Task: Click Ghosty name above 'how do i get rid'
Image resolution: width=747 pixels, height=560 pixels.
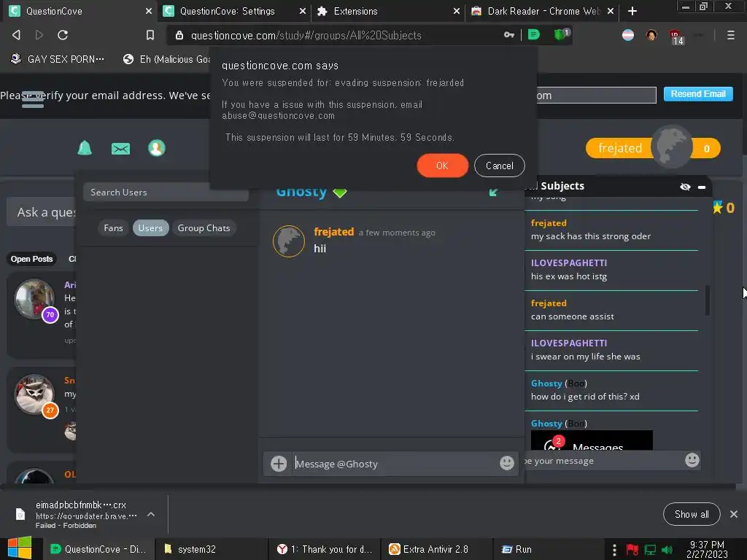Action: pyautogui.click(x=546, y=384)
